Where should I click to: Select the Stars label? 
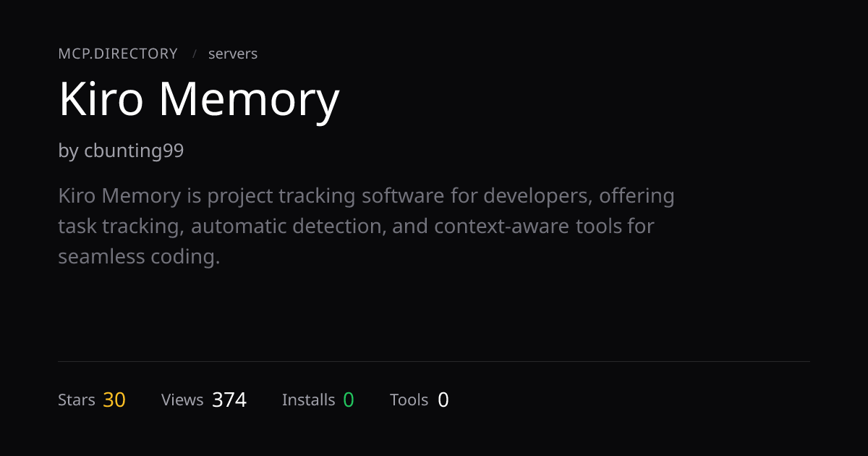coord(77,400)
